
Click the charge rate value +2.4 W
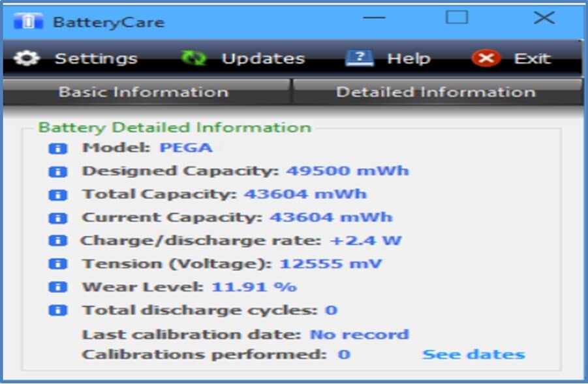(365, 240)
